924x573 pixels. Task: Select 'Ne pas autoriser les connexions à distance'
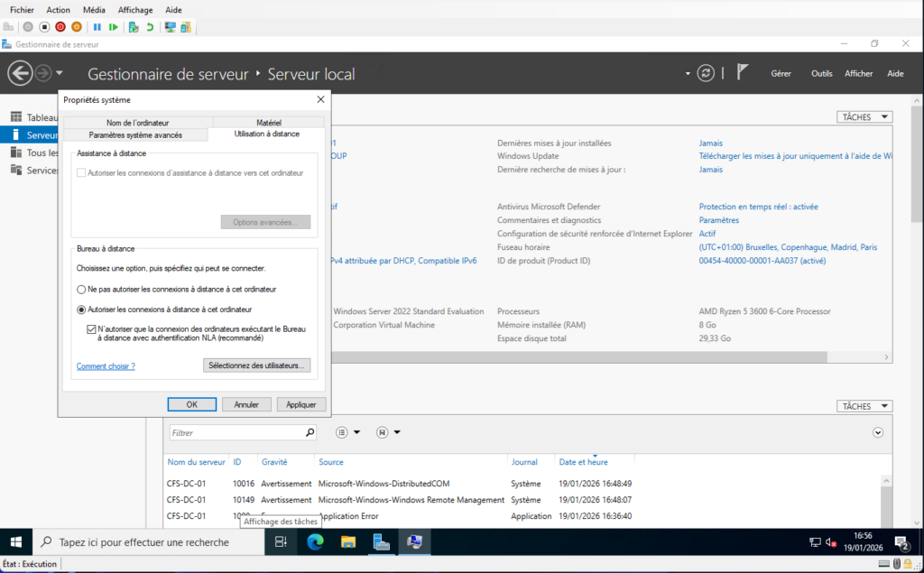coord(81,290)
